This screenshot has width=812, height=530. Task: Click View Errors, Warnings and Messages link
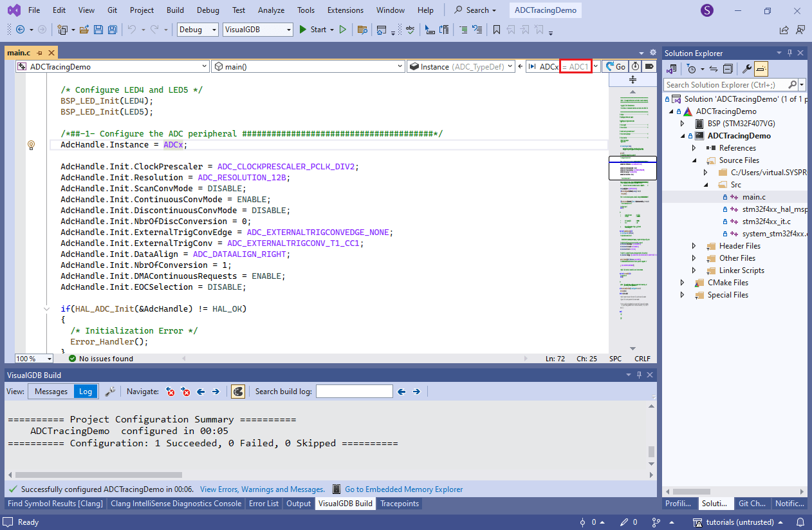tap(263, 489)
